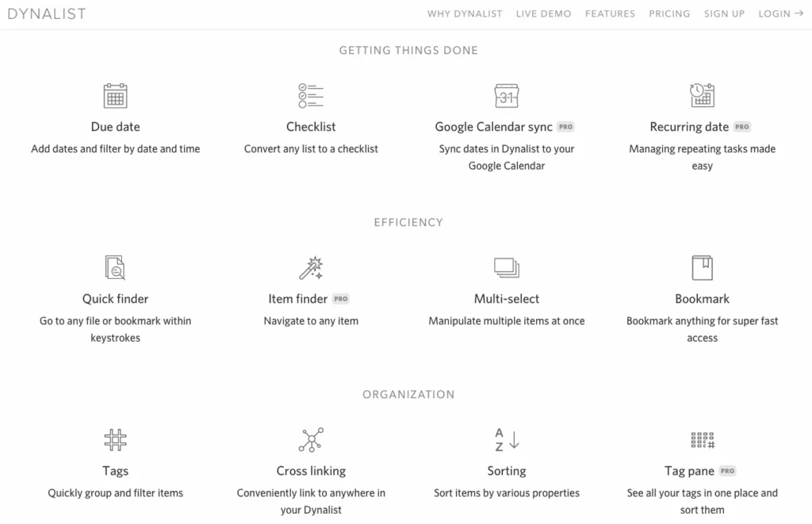This screenshot has width=812, height=524.
Task: Click the Due date calendar icon
Action: (115, 96)
